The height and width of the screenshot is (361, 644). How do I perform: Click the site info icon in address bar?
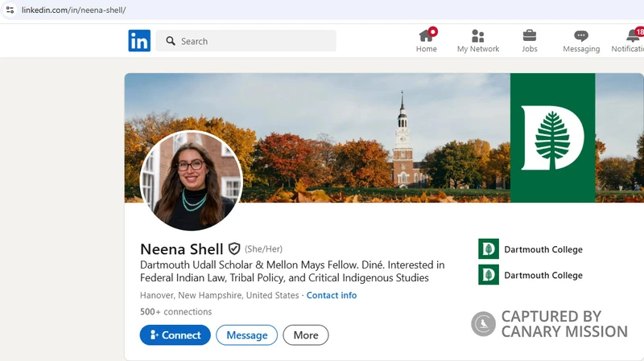coord(10,10)
